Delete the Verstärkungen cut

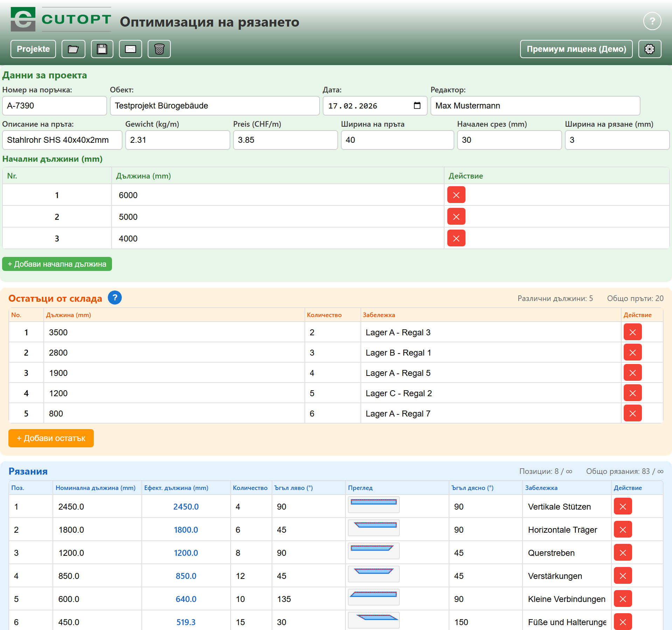tap(623, 576)
